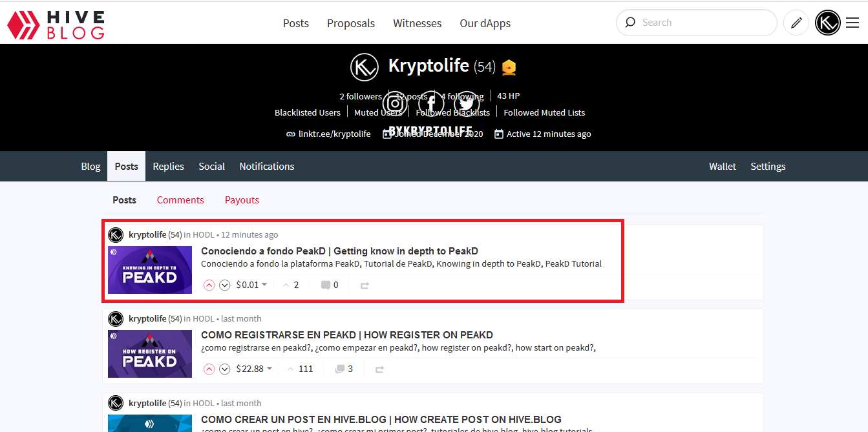
Task: Expand the $0.01 payout dropdown
Action: pyautogui.click(x=251, y=285)
